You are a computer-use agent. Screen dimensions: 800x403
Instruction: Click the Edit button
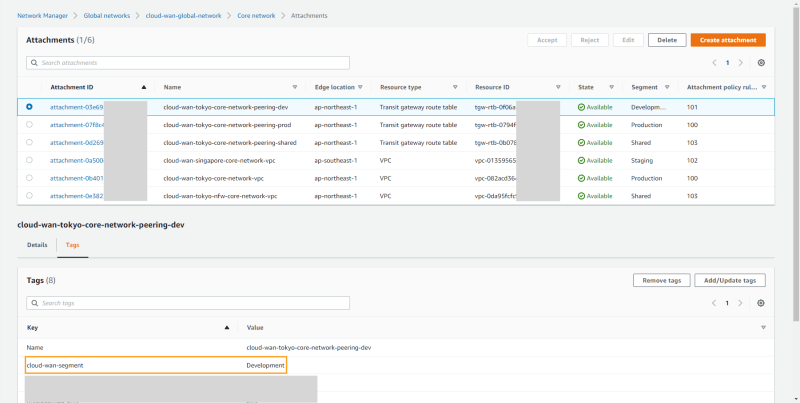628,40
